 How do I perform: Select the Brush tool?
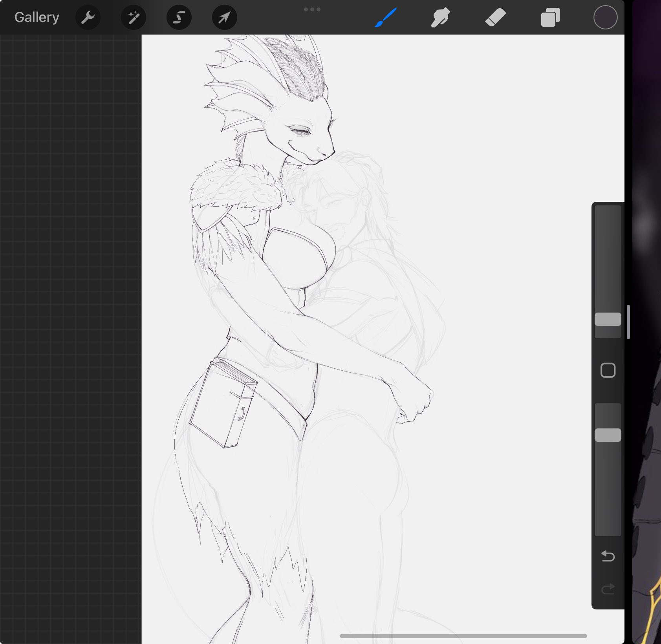coord(385,18)
